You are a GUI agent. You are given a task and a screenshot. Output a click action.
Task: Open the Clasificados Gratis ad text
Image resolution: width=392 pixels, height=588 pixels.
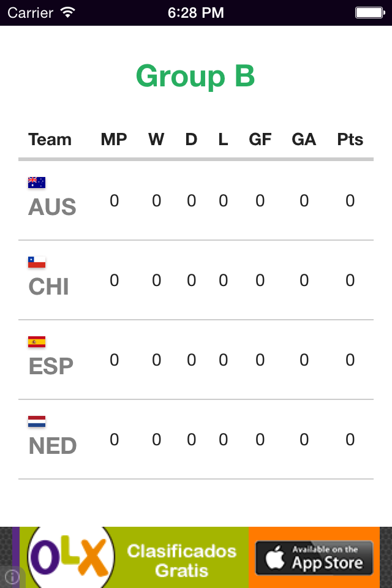[x=181, y=561]
